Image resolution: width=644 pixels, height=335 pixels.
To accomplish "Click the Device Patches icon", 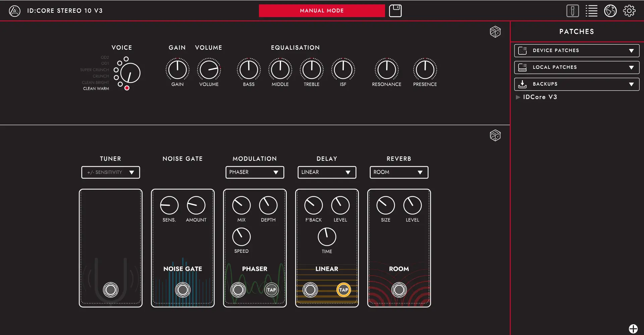I will (x=522, y=51).
